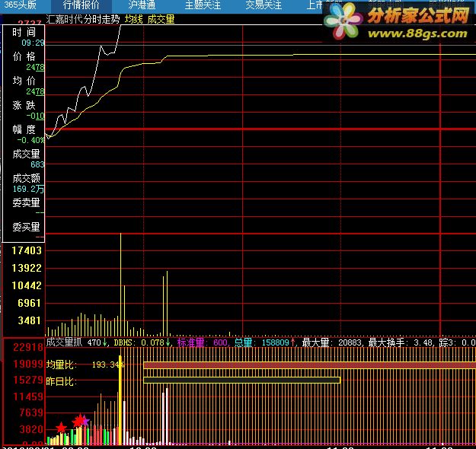The image size is (476, 449).
Task: Click the 委卖量 label
Action: click(x=26, y=202)
